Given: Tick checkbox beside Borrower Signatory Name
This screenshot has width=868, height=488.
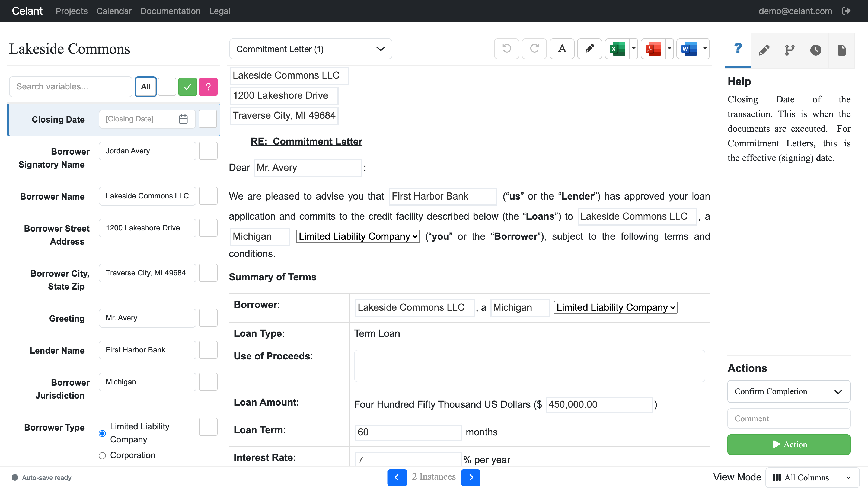Looking at the screenshot, I should [x=208, y=150].
